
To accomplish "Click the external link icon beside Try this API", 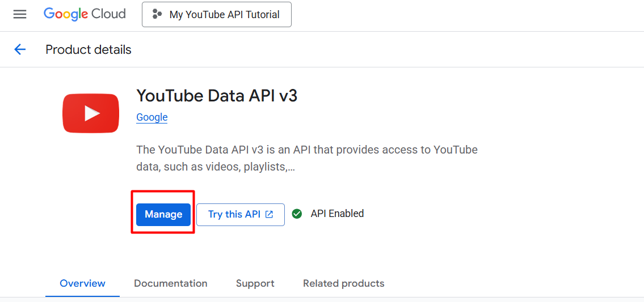I will pos(269,214).
